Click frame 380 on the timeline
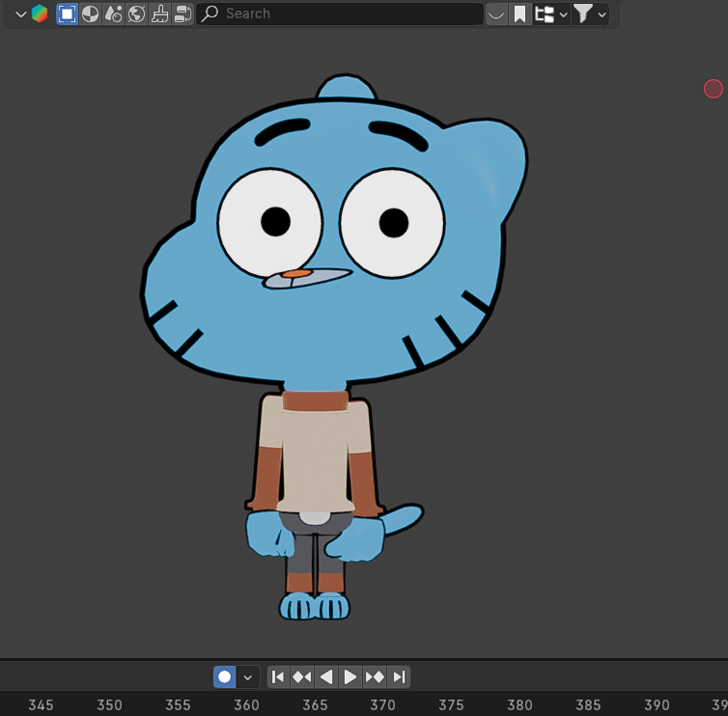 click(x=519, y=704)
